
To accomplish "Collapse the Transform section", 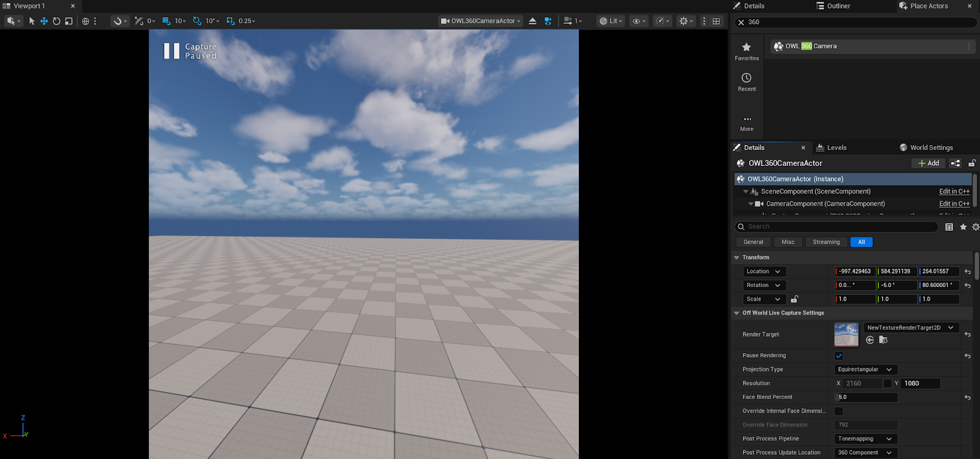I will (x=737, y=258).
